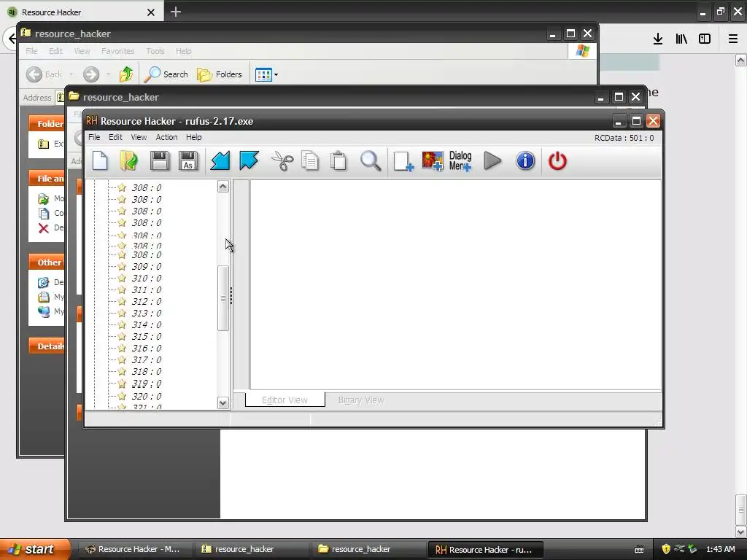Switch to the Editor View tab
This screenshot has width=747, height=560.
[x=285, y=400]
